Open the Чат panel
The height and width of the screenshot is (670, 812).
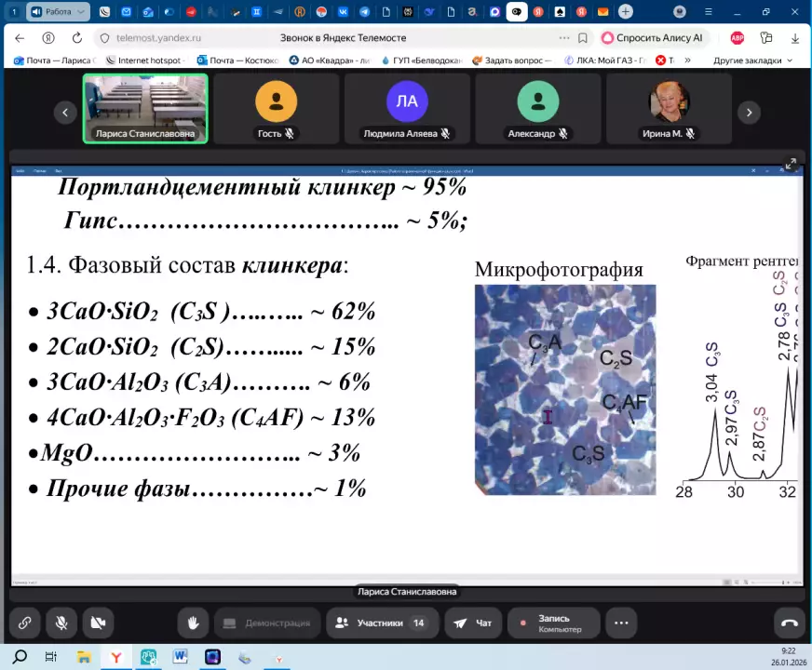473,623
